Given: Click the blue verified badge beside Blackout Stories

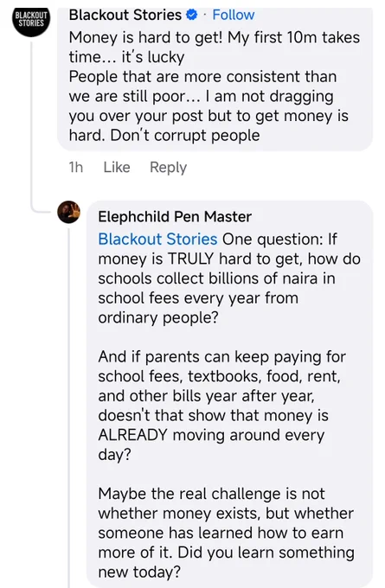Looking at the screenshot, I should tap(192, 15).
